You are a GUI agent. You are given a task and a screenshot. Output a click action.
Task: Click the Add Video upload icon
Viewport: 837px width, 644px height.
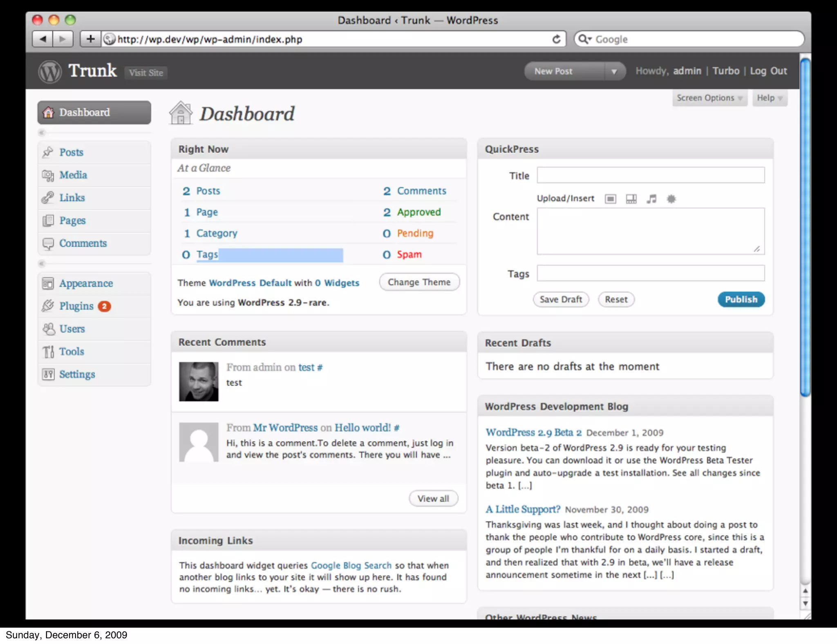point(631,199)
